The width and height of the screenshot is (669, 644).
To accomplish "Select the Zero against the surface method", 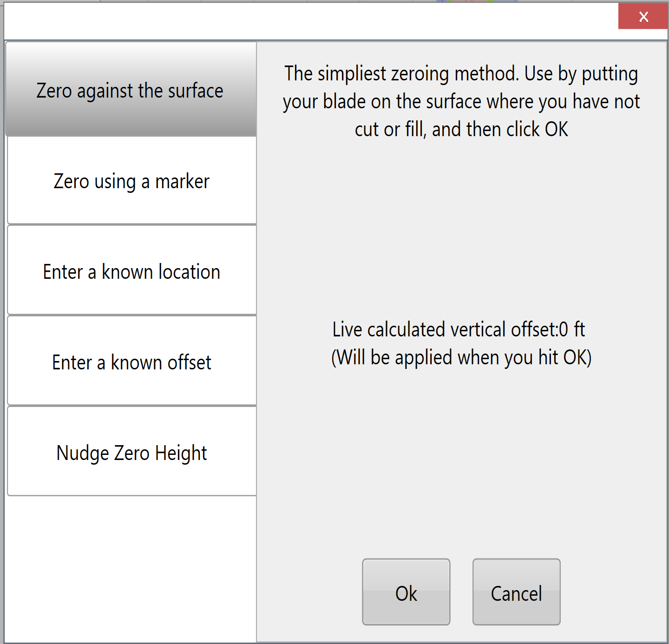I will point(131,89).
